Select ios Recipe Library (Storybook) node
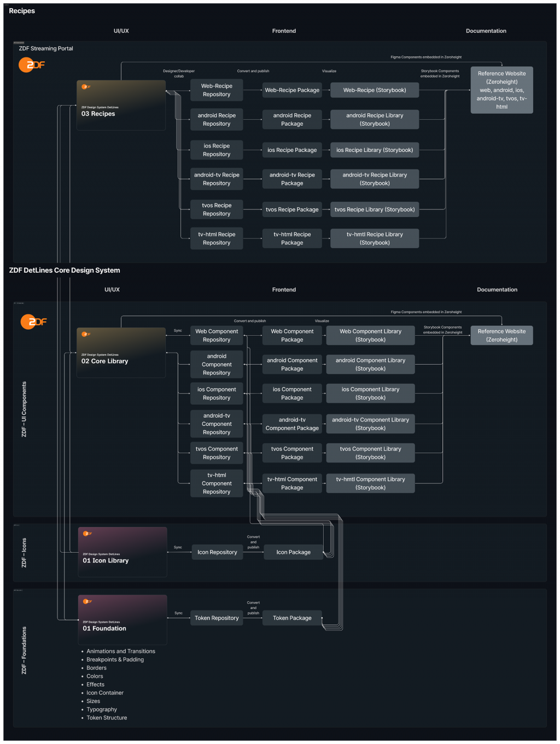This screenshot has width=560, height=744. click(x=375, y=150)
